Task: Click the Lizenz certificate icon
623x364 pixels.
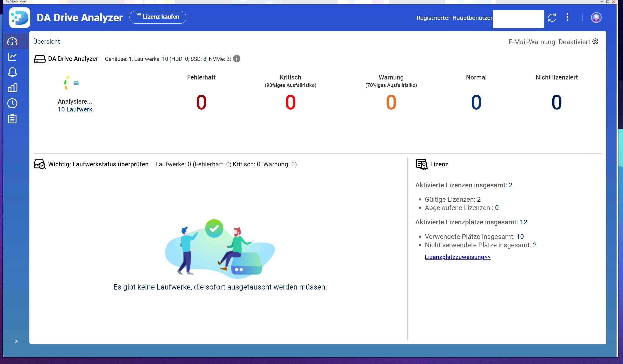Action: (422, 164)
